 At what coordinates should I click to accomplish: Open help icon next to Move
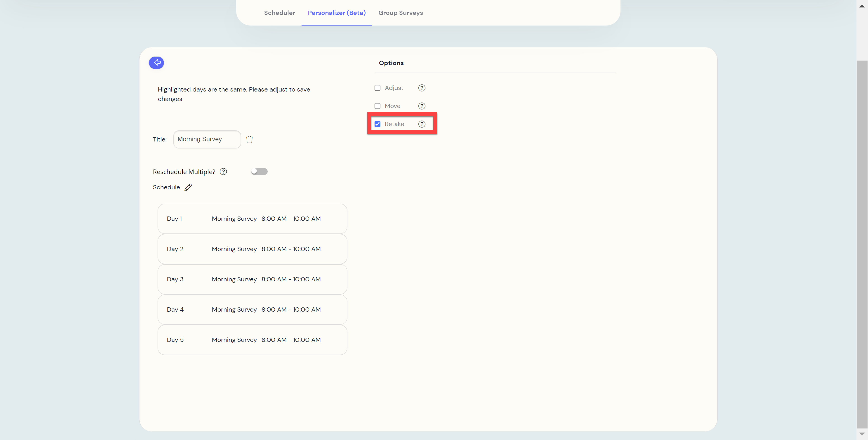coord(422,106)
